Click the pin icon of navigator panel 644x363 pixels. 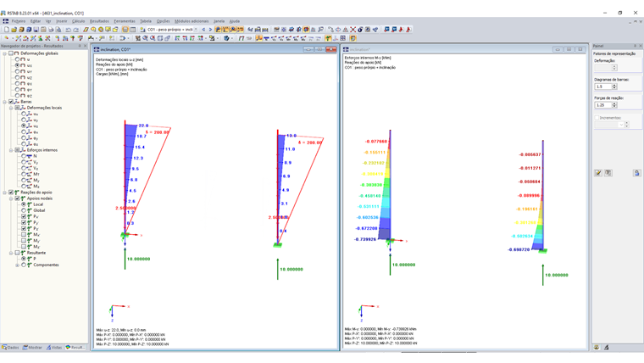(80, 46)
